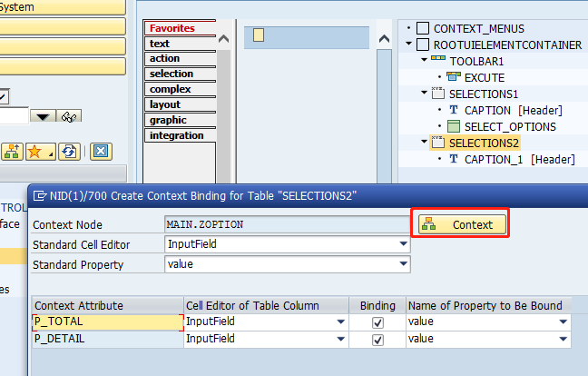Image resolution: width=588 pixels, height=376 pixels.
Task: Select the P_TOTAL context attribute cell
Action: 108,322
